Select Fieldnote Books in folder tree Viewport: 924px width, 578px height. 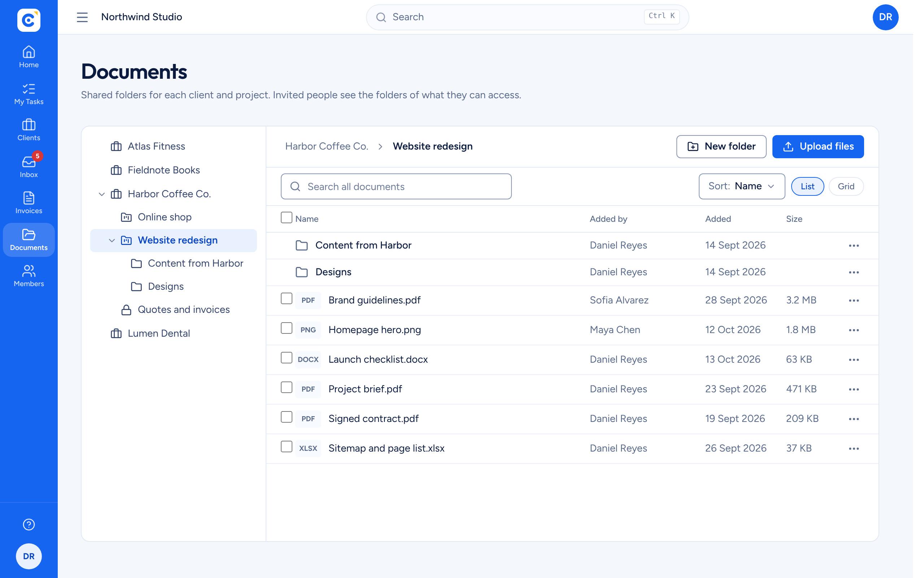[x=173, y=170]
